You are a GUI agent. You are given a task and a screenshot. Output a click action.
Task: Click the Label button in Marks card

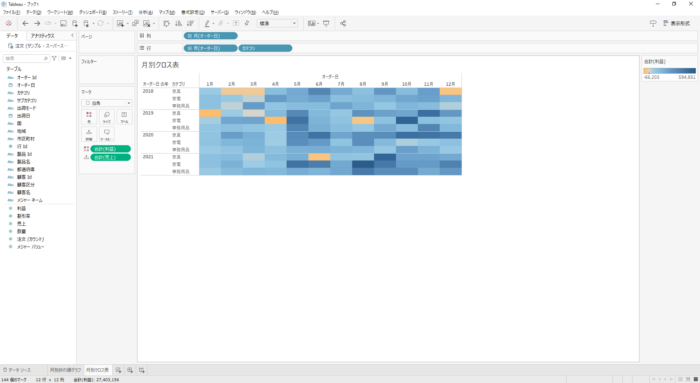124,117
